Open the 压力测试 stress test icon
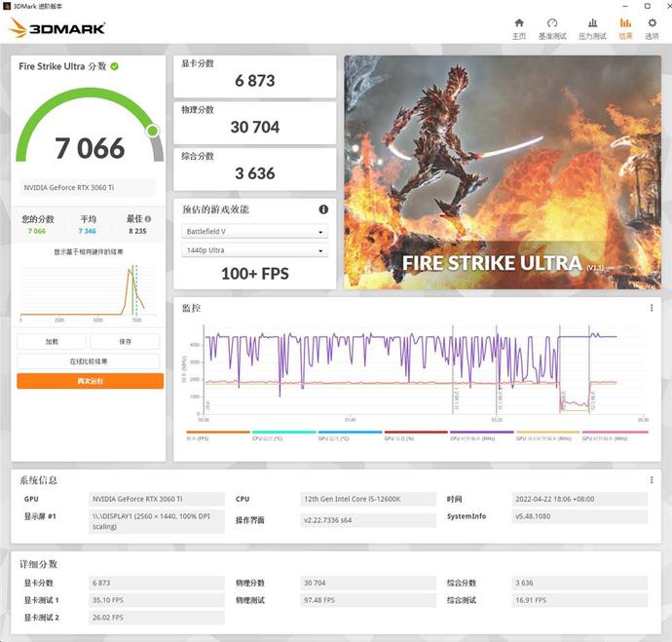The height and width of the screenshot is (642, 672). tap(592, 23)
